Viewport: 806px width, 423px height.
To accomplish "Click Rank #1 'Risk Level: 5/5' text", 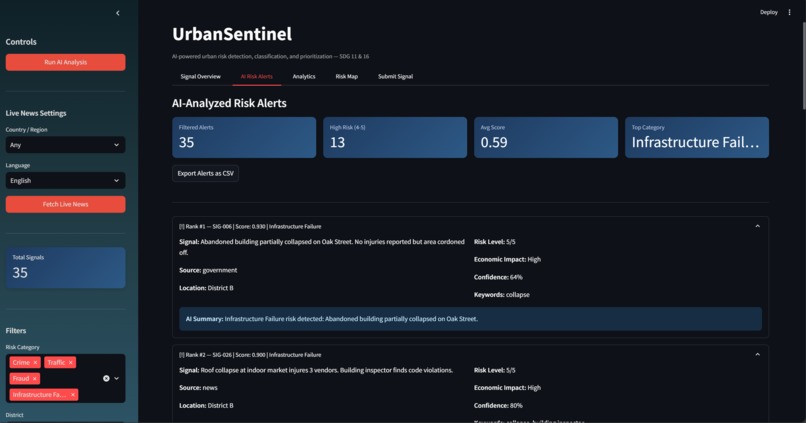I will 494,242.
